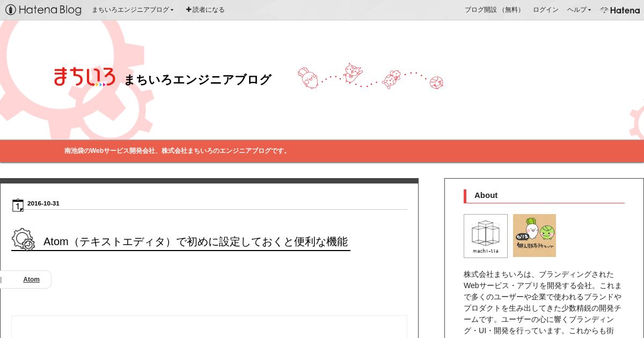Select the Atom category tag
644x338 pixels.
(x=31, y=280)
